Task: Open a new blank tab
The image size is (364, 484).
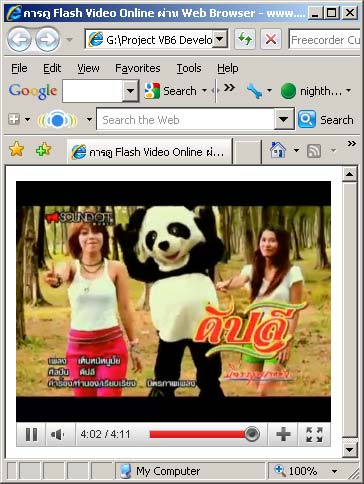Action: coord(247,152)
